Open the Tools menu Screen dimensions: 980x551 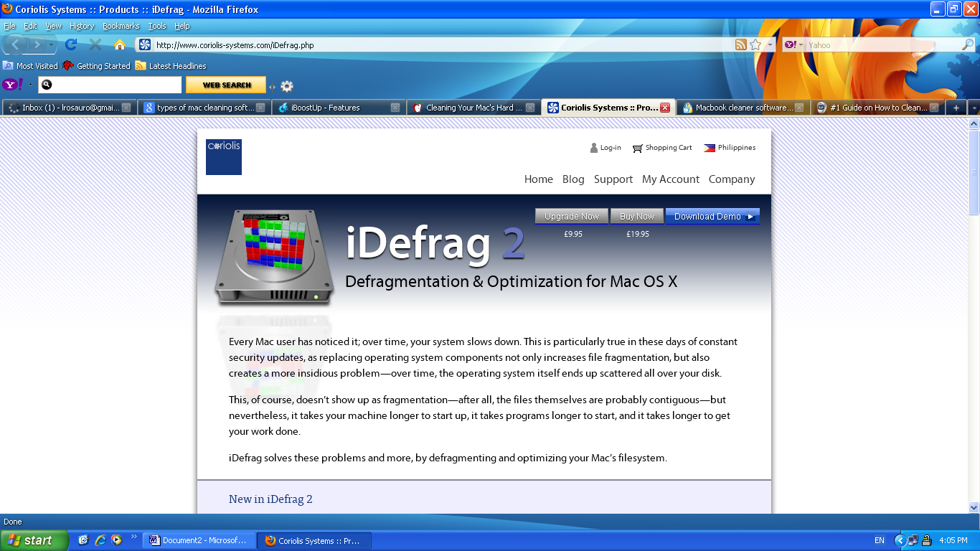pyautogui.click(x=157, y=26)
